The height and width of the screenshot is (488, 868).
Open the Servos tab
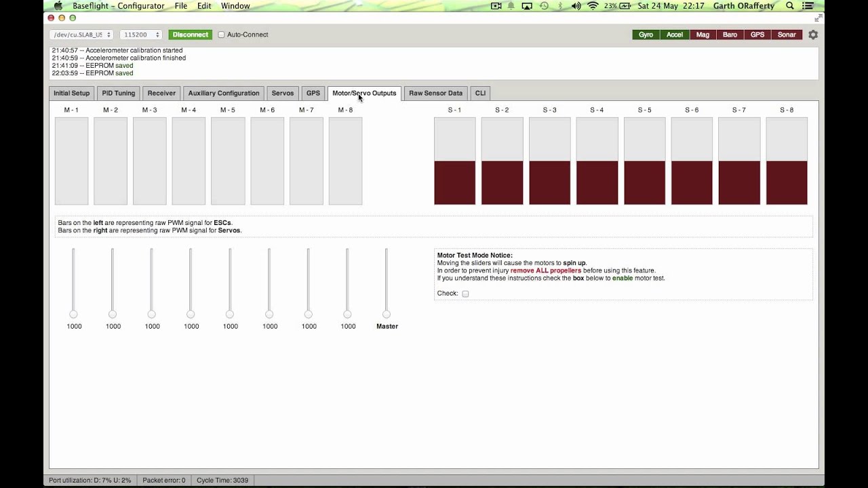coord(283,93)
